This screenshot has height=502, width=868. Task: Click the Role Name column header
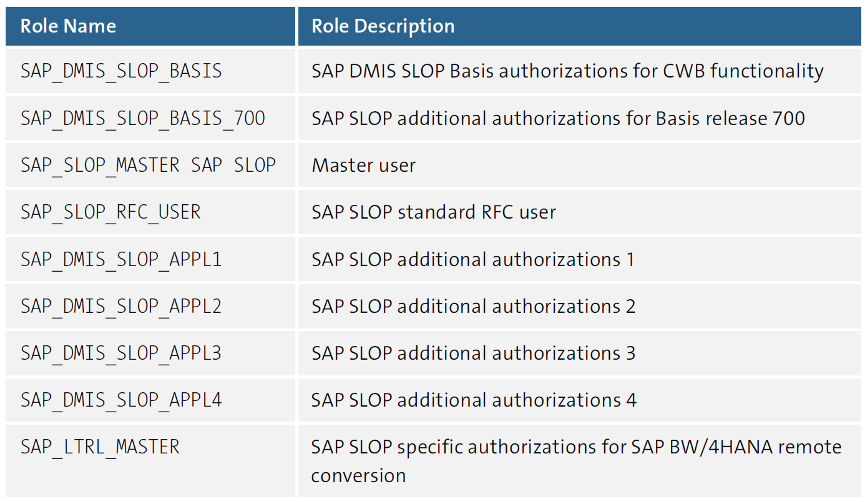point(69,26)
